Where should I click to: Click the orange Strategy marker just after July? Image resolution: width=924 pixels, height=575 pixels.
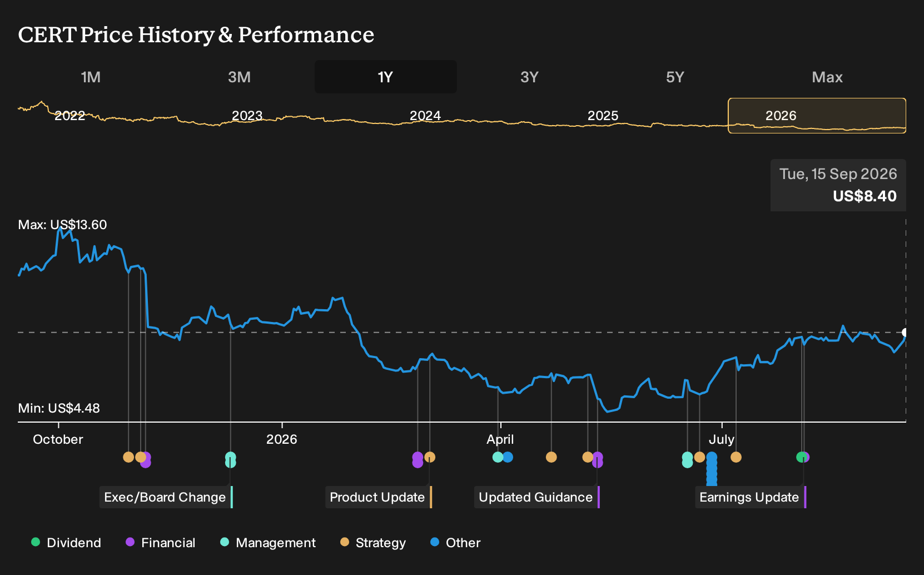pos(736,457)
